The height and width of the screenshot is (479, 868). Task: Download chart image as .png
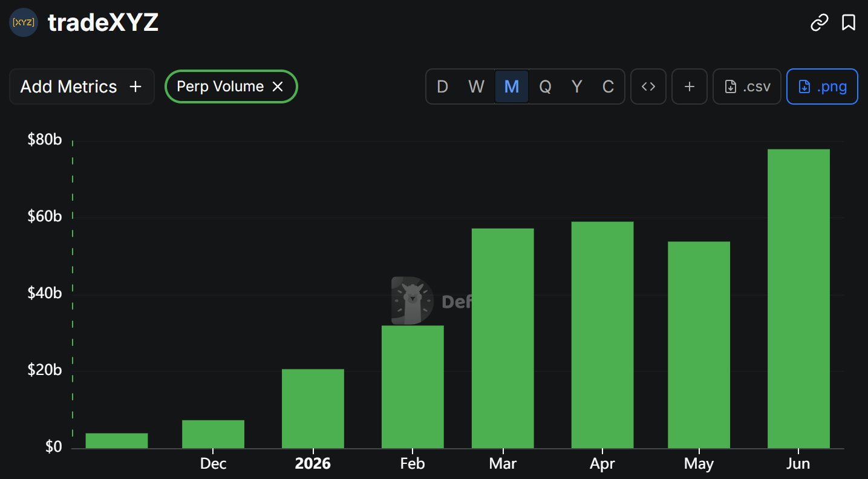click(822, 86)
